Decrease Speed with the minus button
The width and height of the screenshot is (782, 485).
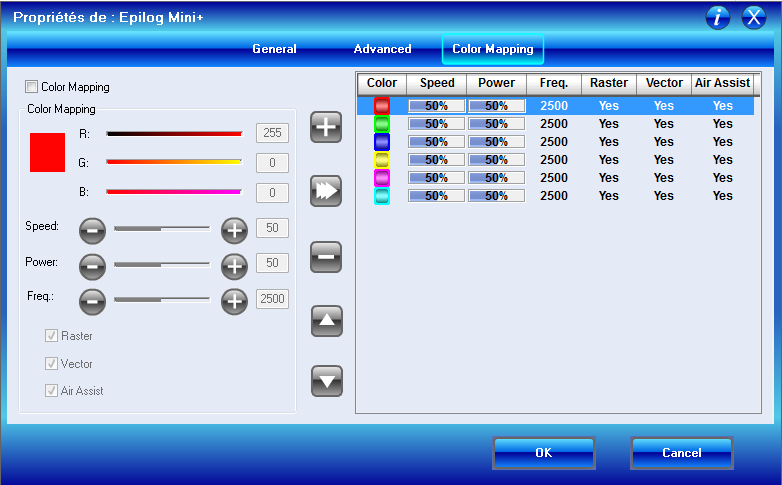[92, 231]
